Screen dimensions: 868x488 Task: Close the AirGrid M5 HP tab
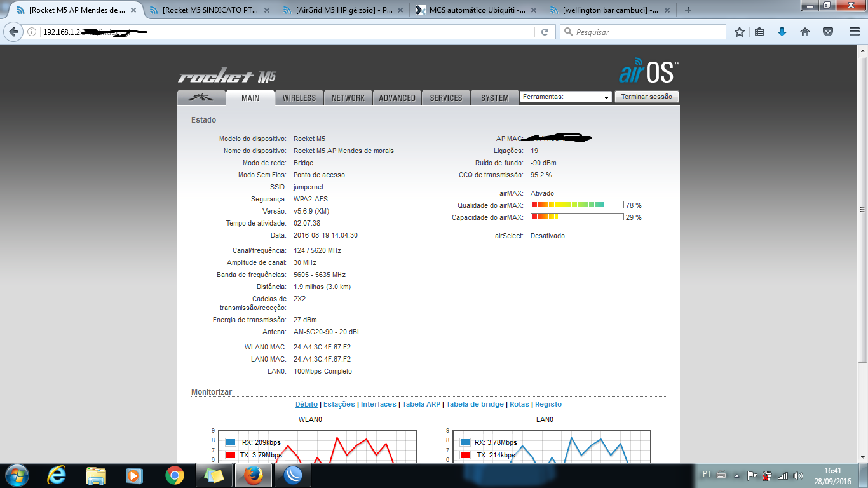click(402, 10)
